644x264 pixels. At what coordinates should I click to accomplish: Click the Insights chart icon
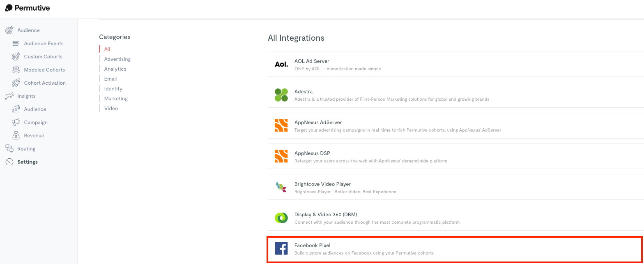(9, 96)
